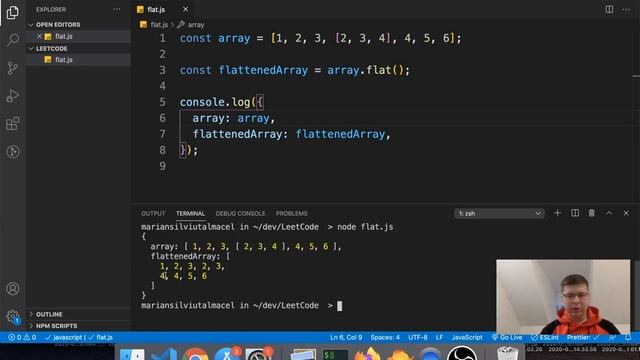Screen dimensions: 640x360
Task: Click 'console.log' on line 5
Action: [215, 102]
